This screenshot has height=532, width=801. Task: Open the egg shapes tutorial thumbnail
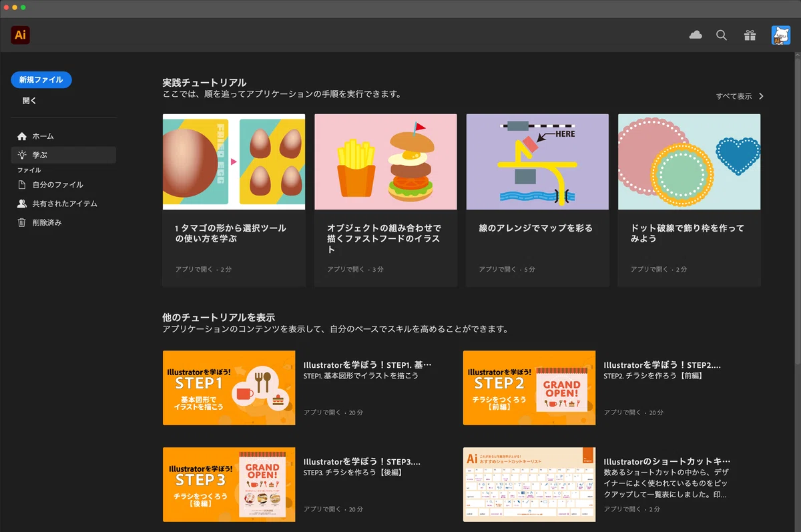click(x=234, y=162)
